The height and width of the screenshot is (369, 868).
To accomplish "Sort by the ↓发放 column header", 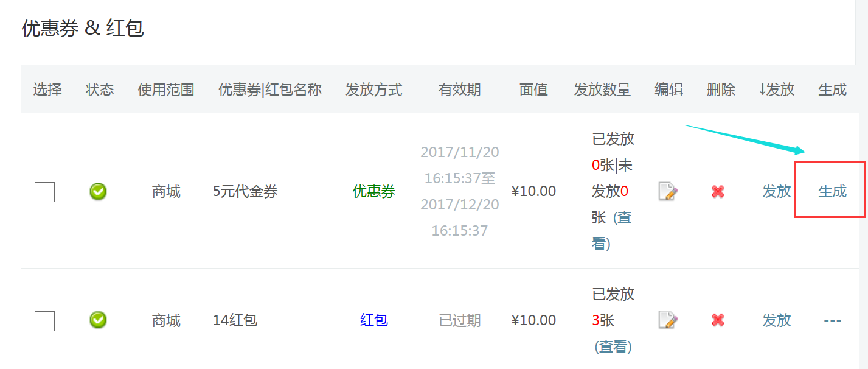I will point(777,90).
